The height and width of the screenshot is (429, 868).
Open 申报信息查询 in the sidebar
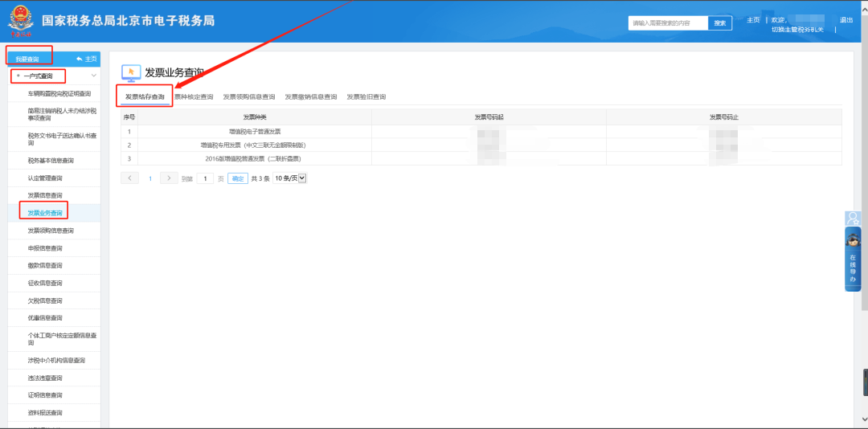click(45, 248)
